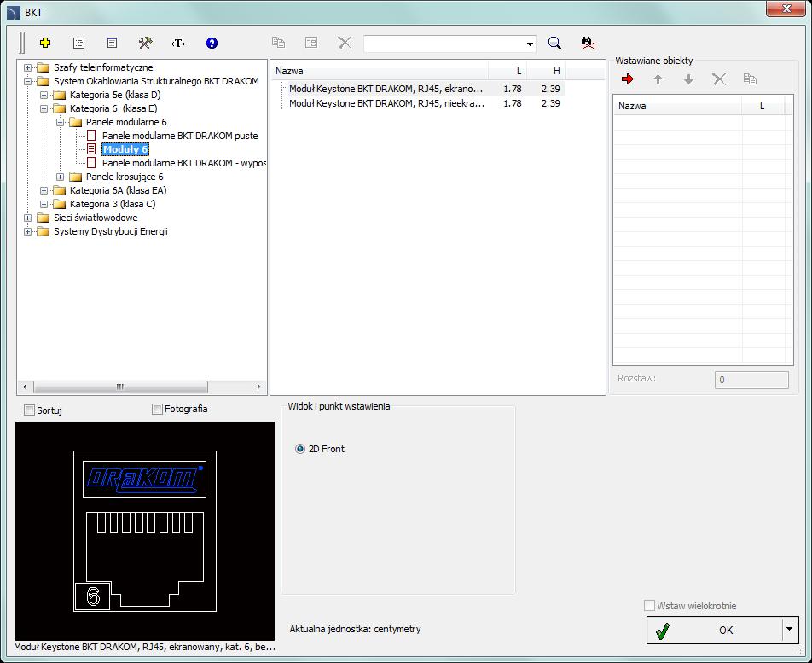Toggle the Fotografia checkbox
This screenshot has height=663, width=812.
point(158,410)
